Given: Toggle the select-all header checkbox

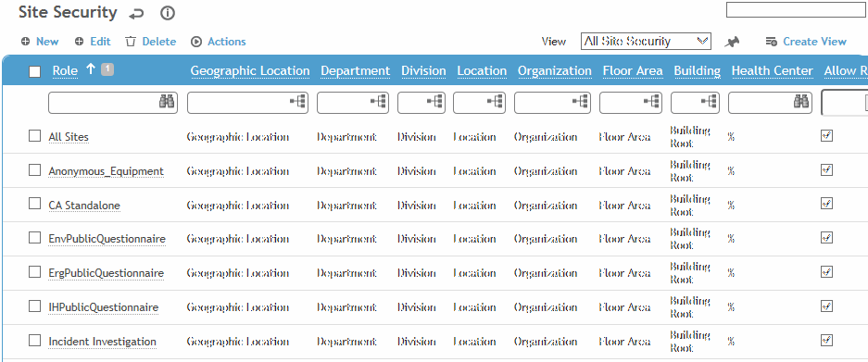Looking at the screenshot, I should 34,71.
